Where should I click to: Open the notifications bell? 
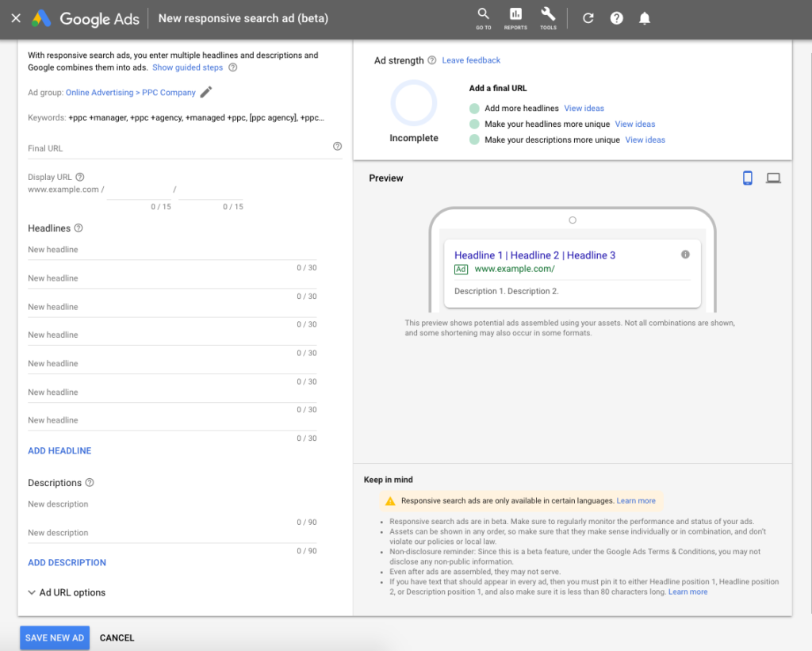point(645,17)
